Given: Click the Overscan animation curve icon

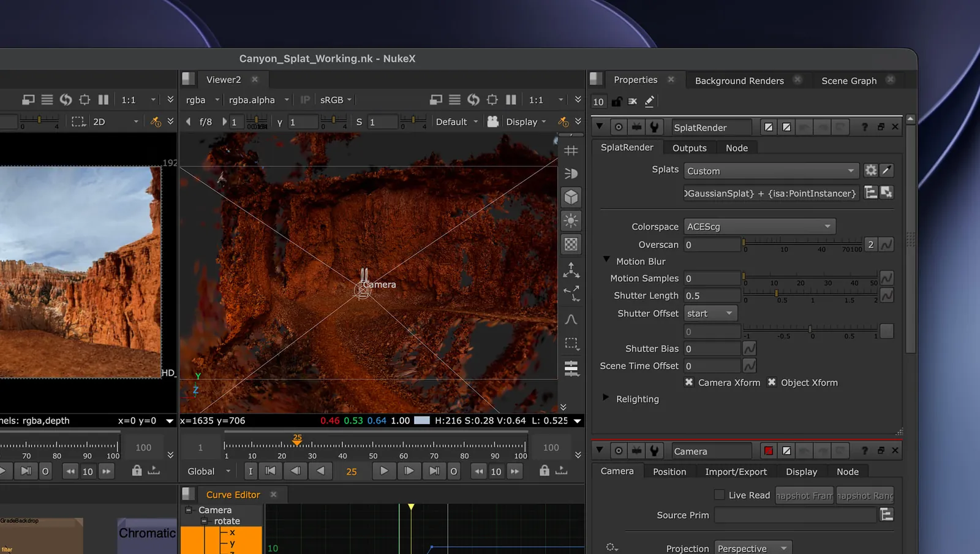Looking at the screenshot, I should point(886,245).
